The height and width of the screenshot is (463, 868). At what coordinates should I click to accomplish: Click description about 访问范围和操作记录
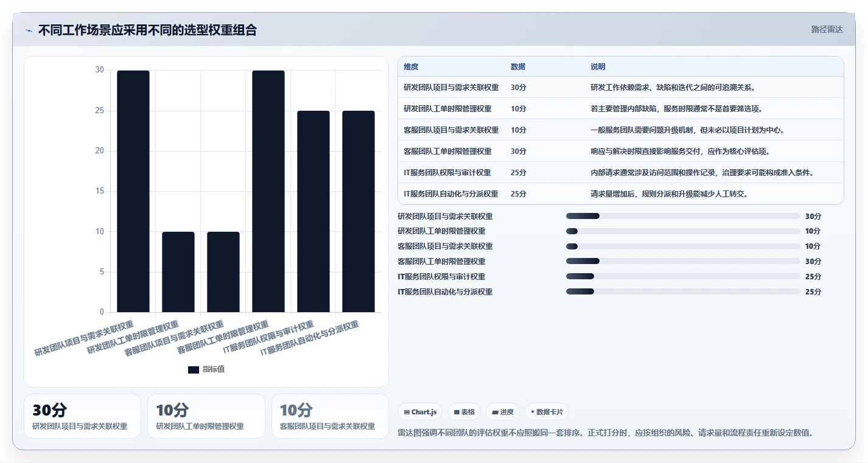[701, 173]
